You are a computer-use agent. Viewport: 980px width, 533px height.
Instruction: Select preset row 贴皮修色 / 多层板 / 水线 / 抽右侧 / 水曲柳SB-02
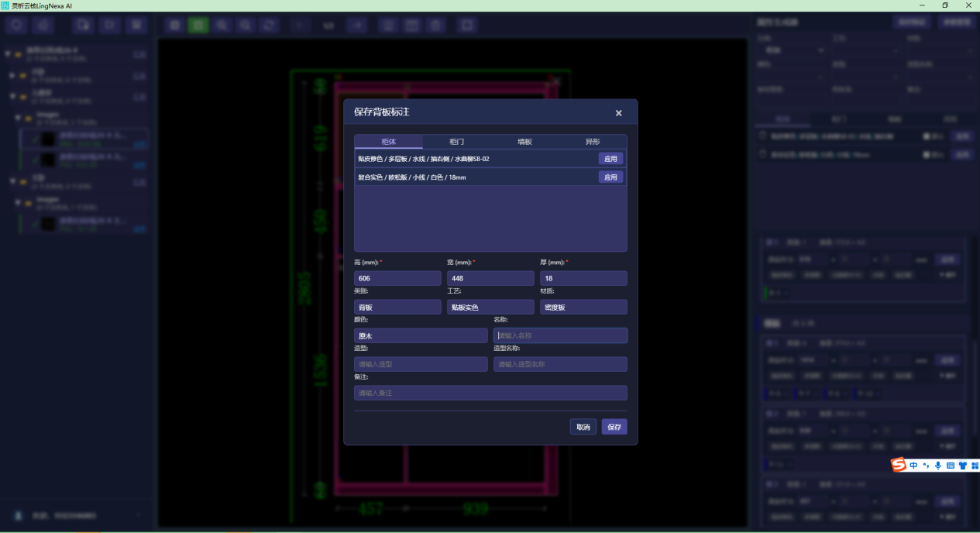(x=490, y=158)
